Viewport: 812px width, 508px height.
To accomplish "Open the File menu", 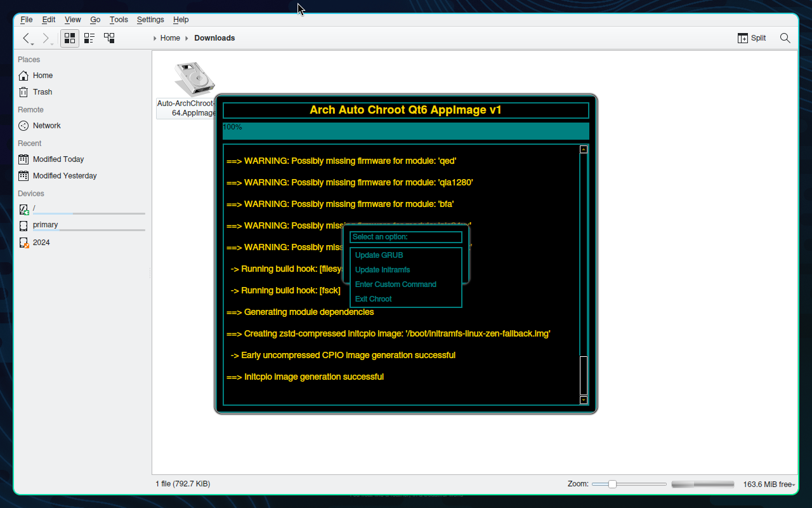I will [27, 20].
